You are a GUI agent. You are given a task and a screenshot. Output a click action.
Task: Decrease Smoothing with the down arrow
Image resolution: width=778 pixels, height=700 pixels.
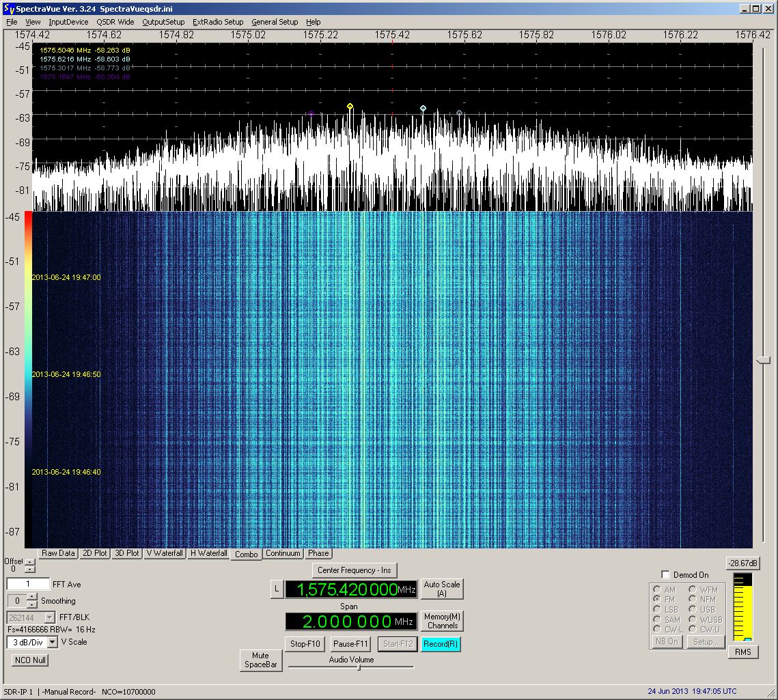coord(31,604)
